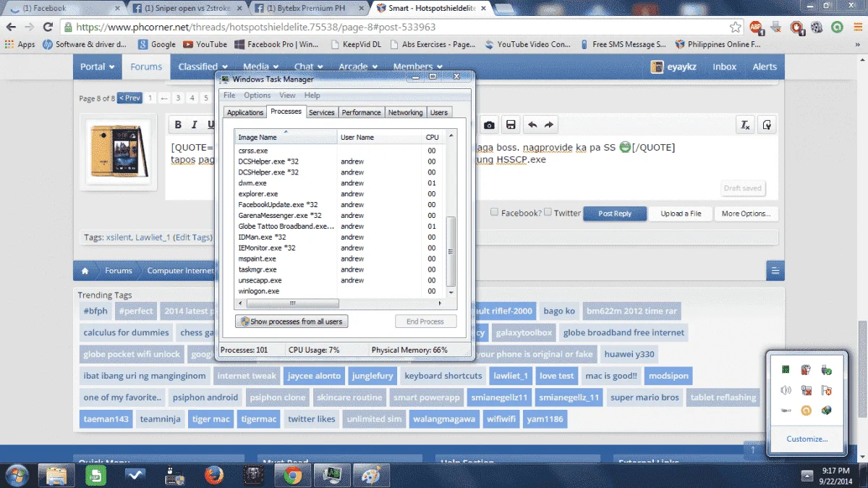Open the Apps bookmarks shortcut
This screenshot has height=488, width=868.
(20, 44)
